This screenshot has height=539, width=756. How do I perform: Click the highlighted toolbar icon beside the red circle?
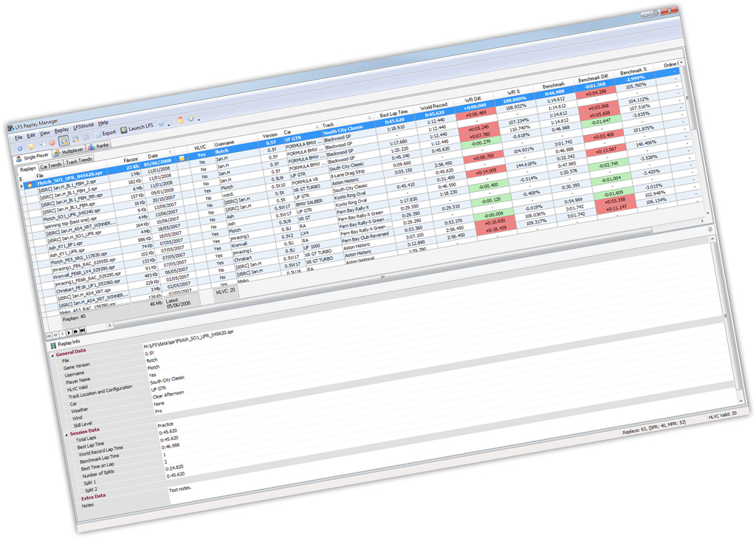pos(63,141)
